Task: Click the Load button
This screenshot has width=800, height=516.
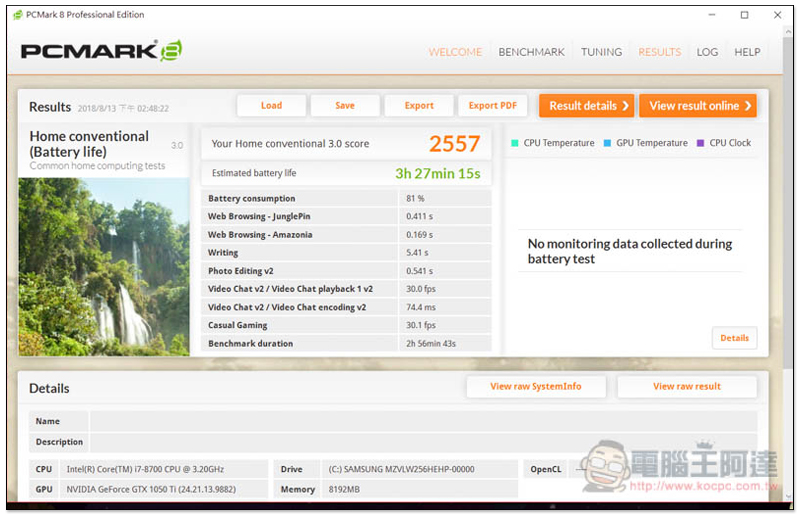Action: 271,106
